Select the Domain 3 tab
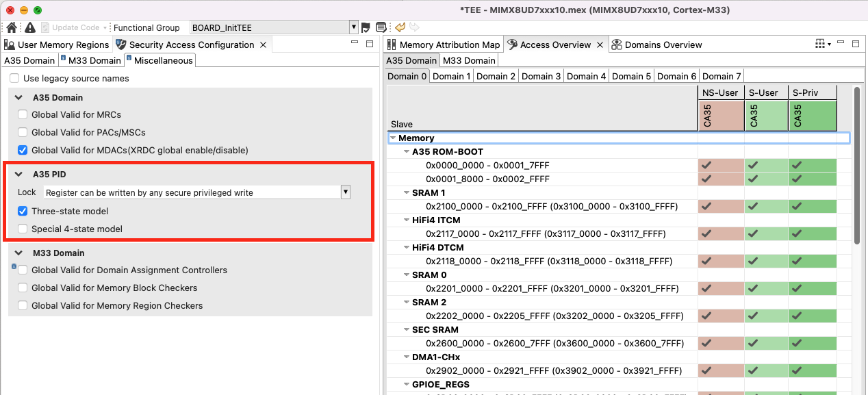Screen dimensions: 868x395 [541, 76]
